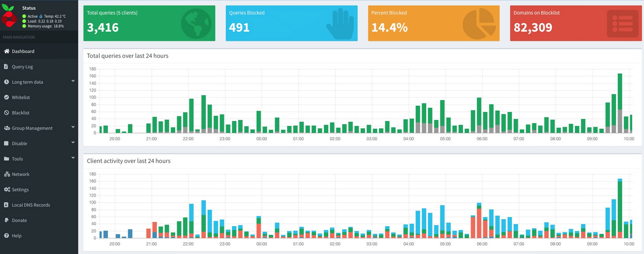Go to Local DNS Records

pyautogui.click(x=31, y=205)
